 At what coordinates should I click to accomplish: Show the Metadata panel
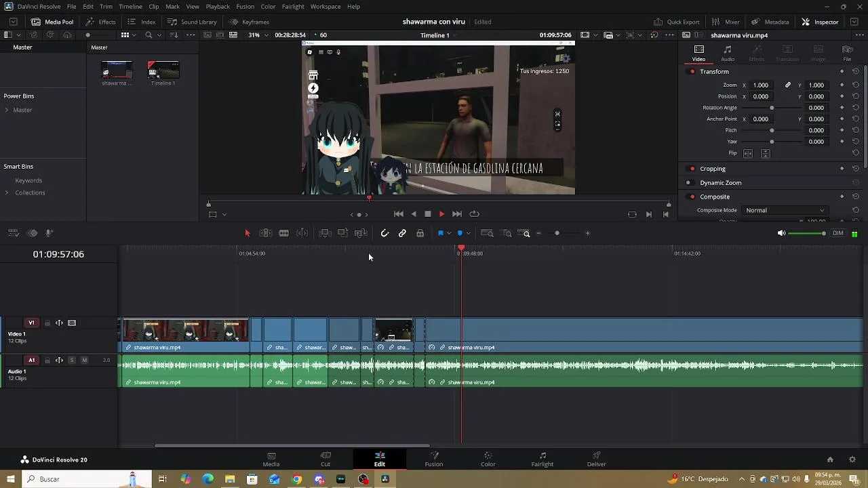pos(770,22)
